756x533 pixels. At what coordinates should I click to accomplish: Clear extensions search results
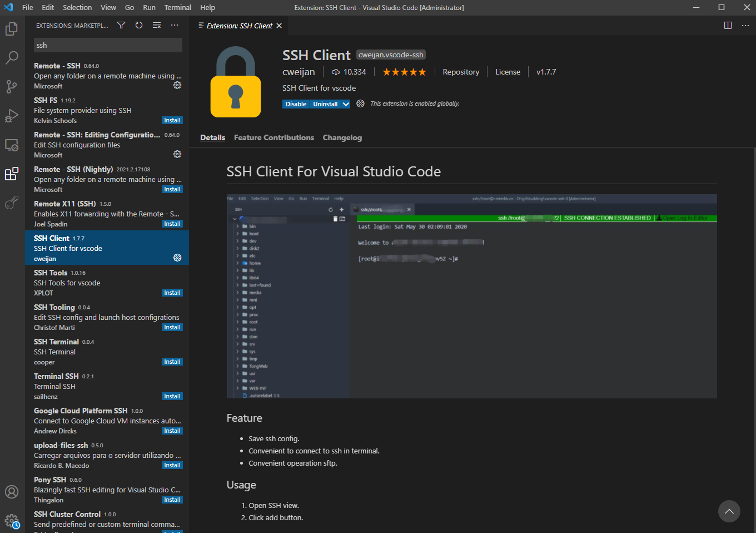pyautogui.click(x=157, y=25)
